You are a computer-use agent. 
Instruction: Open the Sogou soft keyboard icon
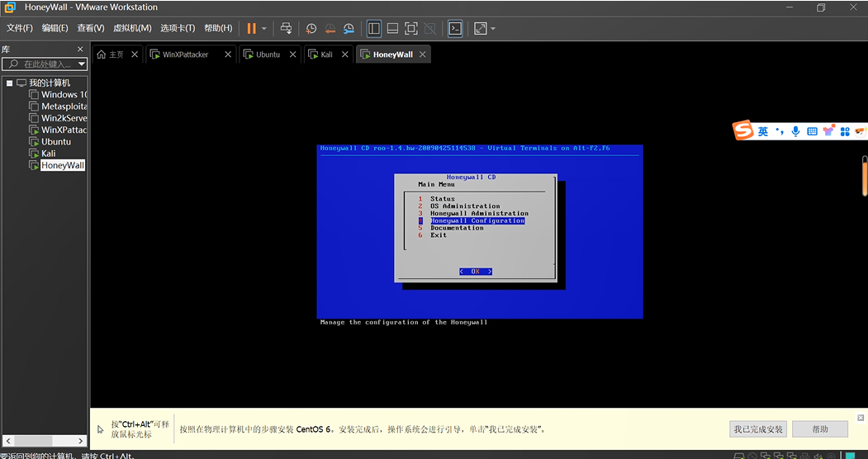click(812, 131)
